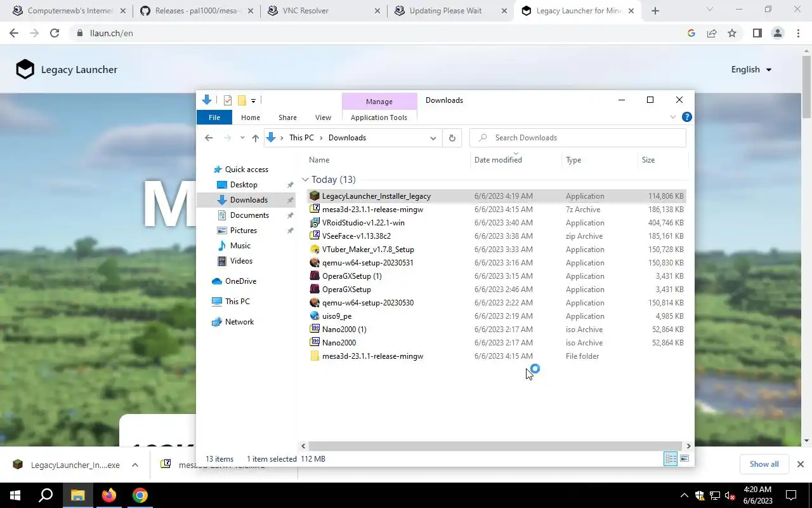Screen dimensions: 812x508
Task: Open LegacyLauncher download item options arrow
Action: [135, 465]
